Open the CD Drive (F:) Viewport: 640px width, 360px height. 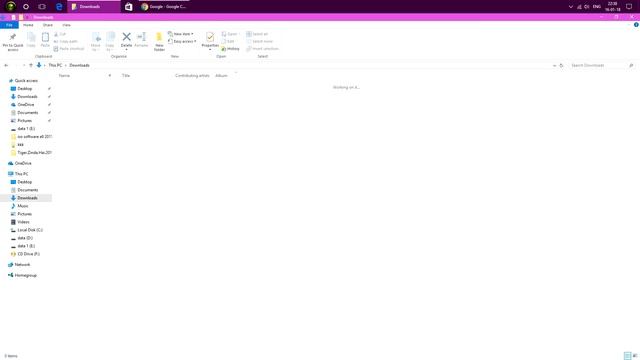pos(28,254)
